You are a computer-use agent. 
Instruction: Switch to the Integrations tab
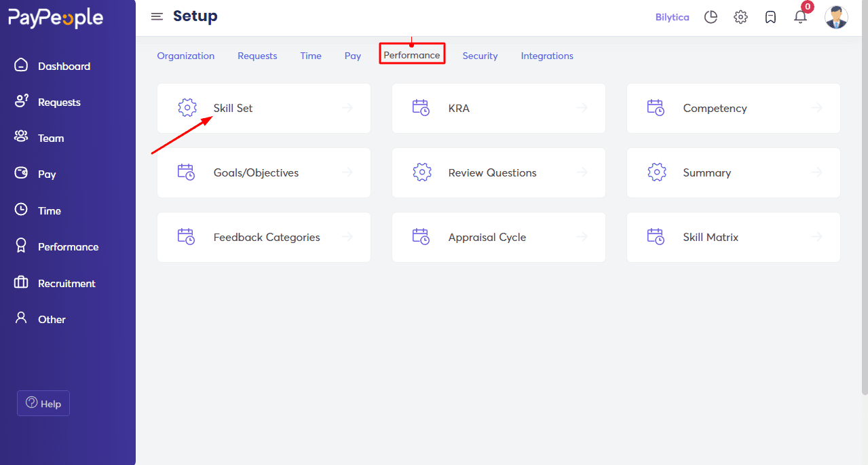point(547,56)
